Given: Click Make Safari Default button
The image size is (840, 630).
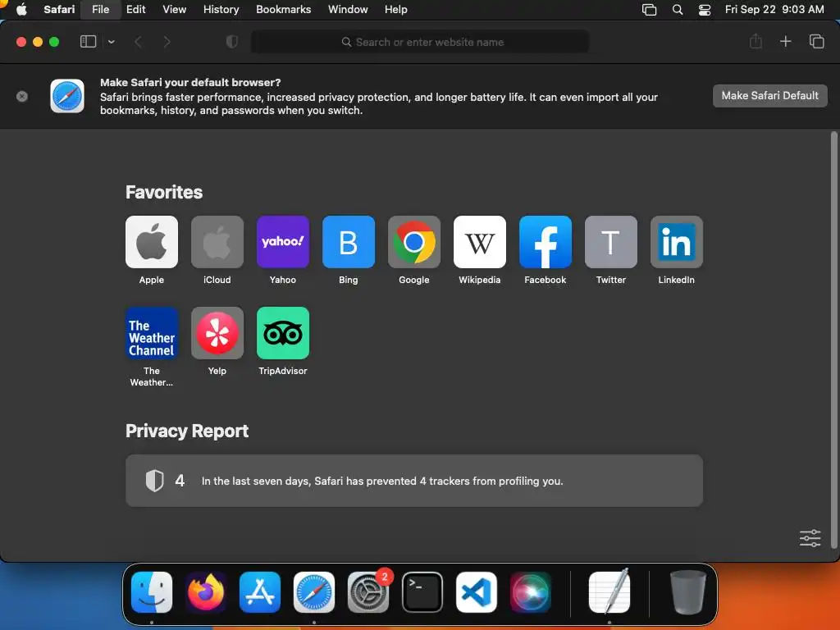Looking at the screenshot, I should click(x=769, y=96).
